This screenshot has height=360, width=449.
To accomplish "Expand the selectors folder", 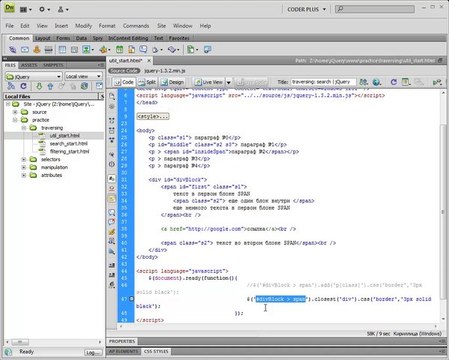I will pos(24,159).
